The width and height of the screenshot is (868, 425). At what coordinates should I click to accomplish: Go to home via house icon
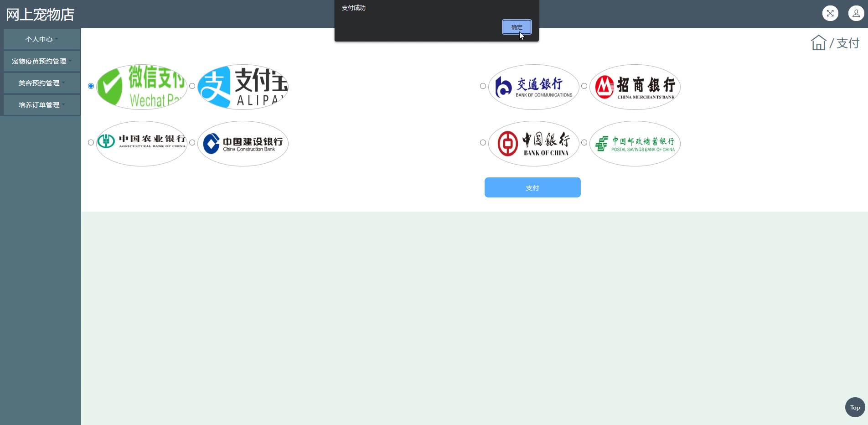[x=819, y=43]
